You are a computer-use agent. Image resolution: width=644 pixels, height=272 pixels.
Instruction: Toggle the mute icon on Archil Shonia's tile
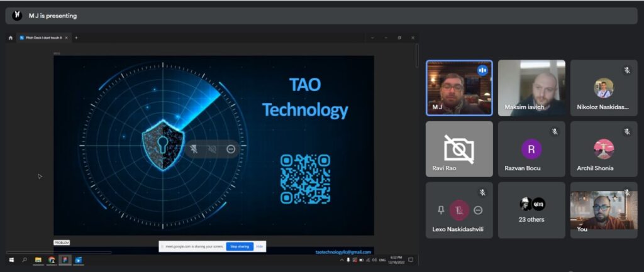point(626,131)
